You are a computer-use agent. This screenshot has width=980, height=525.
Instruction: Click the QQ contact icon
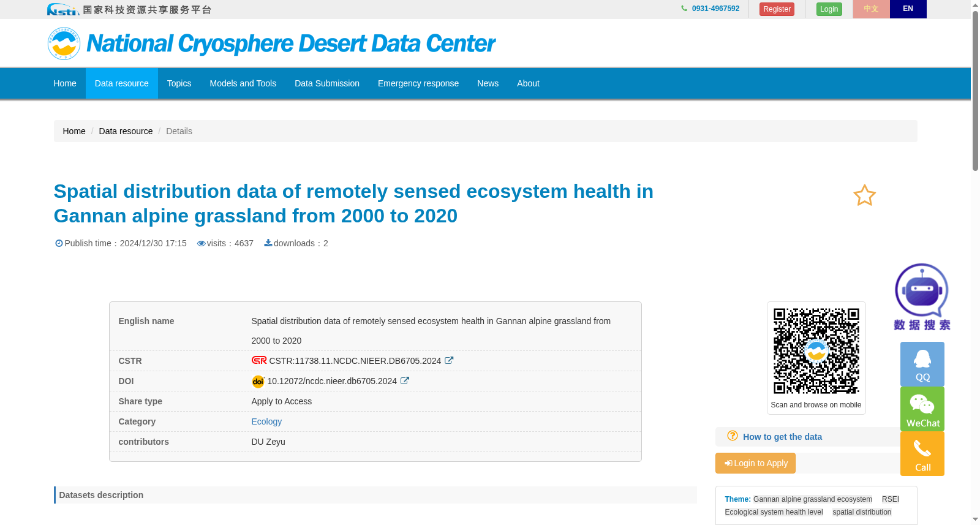pyautogui.click(x=922, y=364)
